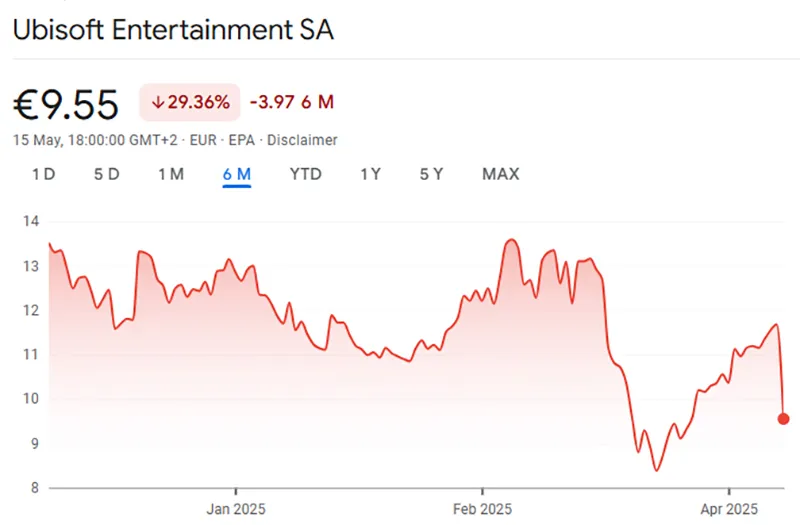This screenshot has width=800, height=525.
Task: Click the red down-arrow icon in badge
Action: 158,102
